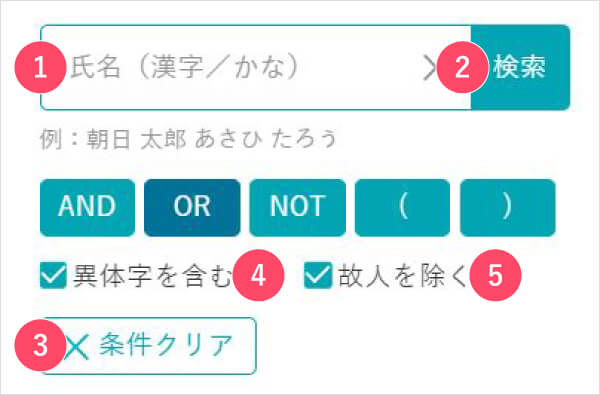
Task: Click the 条件クリア clear conditions button
Action: click(x=148, y=346)
